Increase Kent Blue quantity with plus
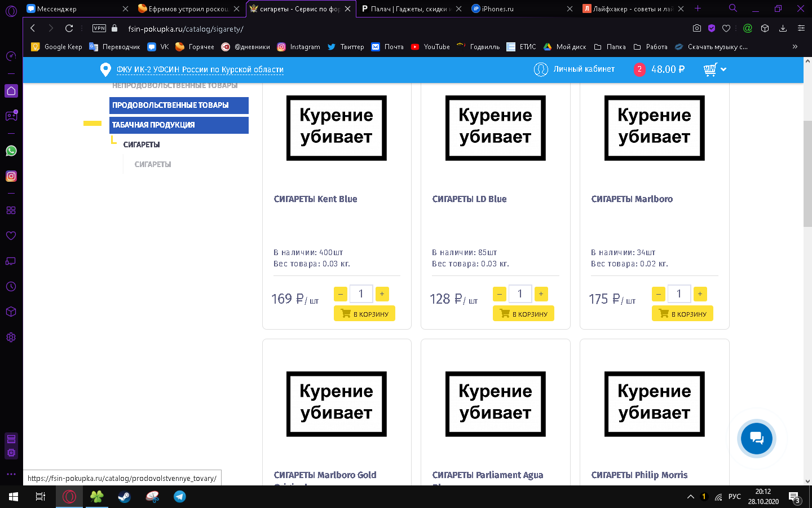Screen dimensions: 812x508 click(x=382, y=294)
